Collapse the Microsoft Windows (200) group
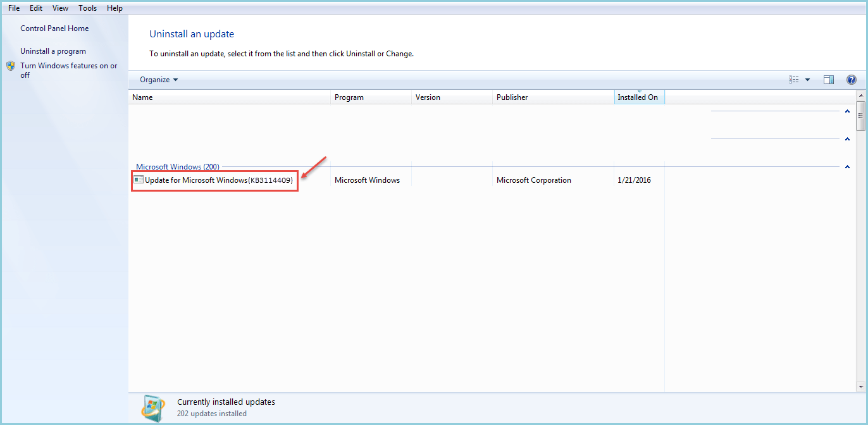 pyautogui.click(x=847, y=167)
